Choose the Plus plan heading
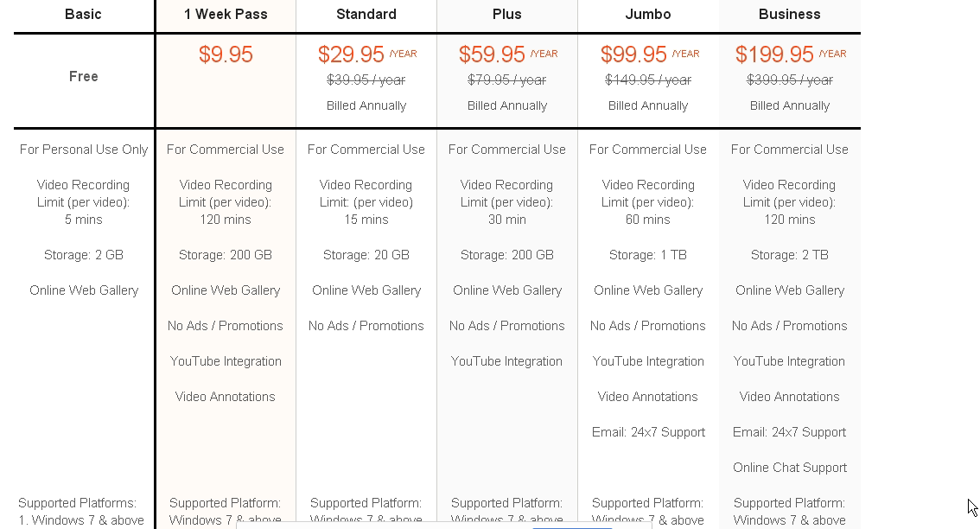Image resolution: width=980 pixels, height=529 pixels. point(507,15)
